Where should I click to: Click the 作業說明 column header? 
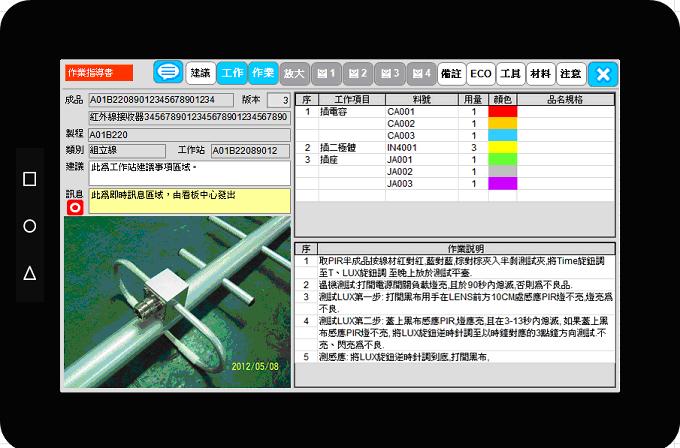tap(466, 249)
